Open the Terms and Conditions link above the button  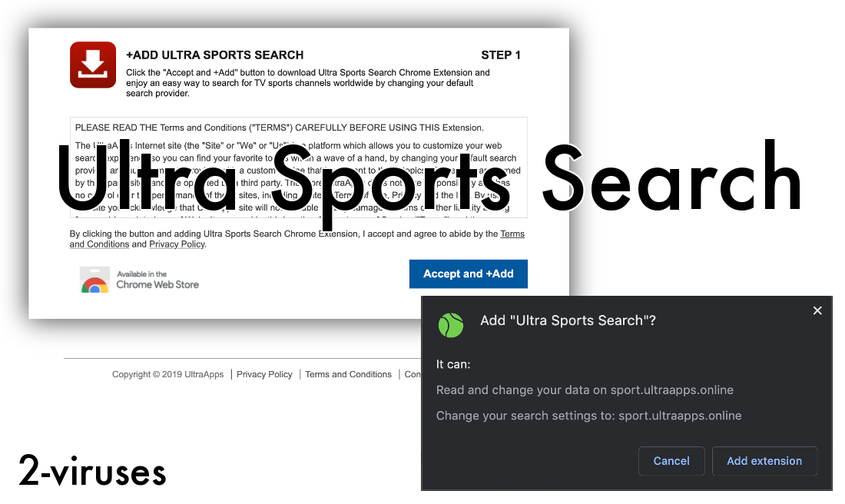[x=512, y=234]
